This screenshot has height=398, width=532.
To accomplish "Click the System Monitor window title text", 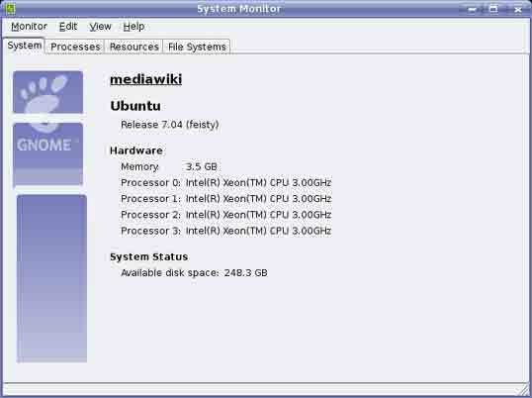I will point(239,9).
